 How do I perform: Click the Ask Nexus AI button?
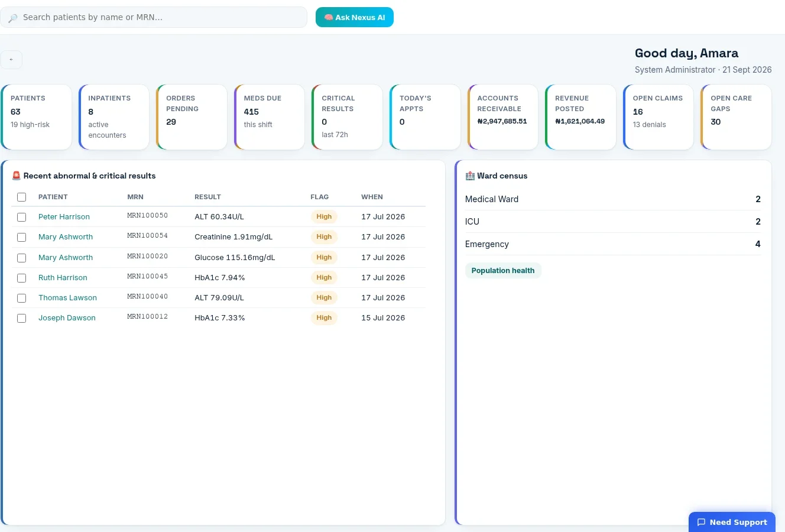tap(355, 17)
